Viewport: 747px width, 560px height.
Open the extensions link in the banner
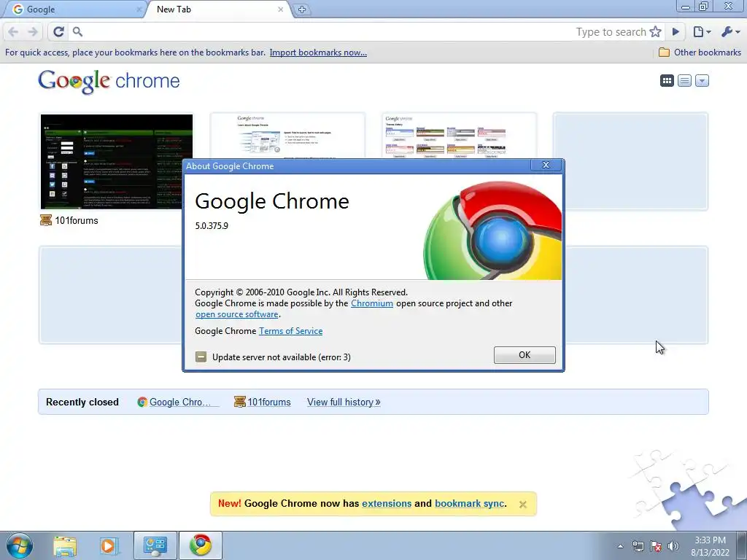point(387,503)
